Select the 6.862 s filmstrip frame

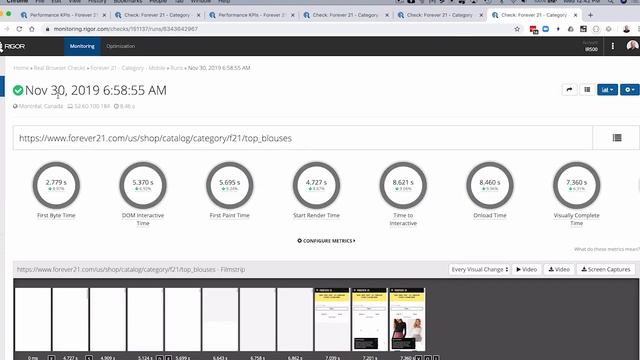click(x=295, y=319)
